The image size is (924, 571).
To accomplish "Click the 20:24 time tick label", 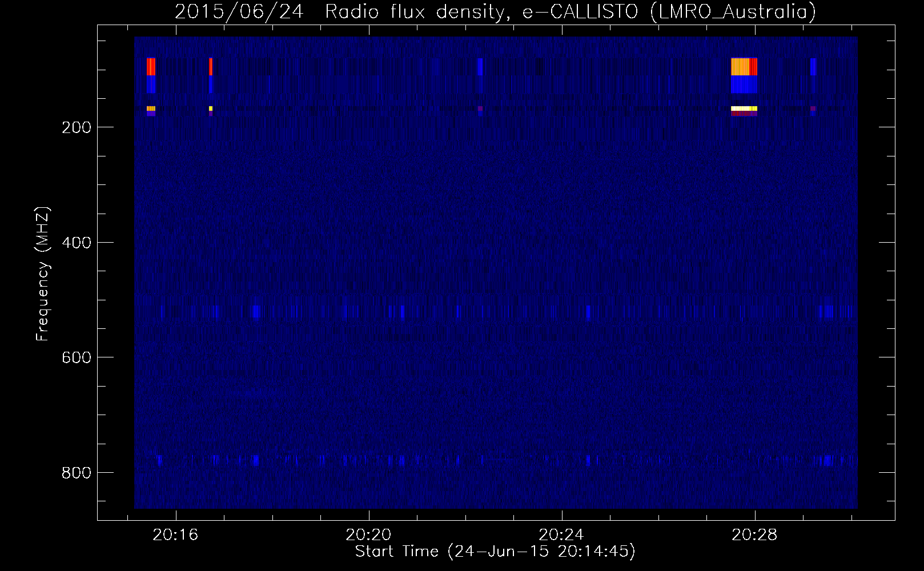I will coord(562,534).
